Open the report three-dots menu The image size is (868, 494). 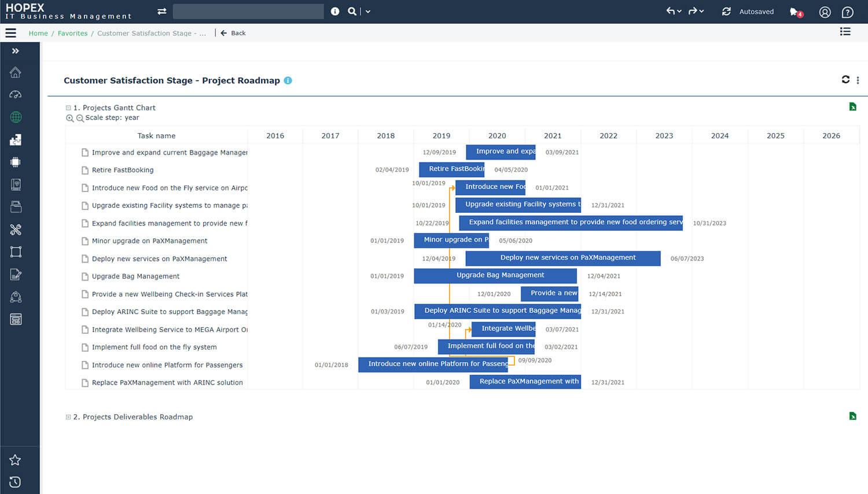click(x=858, y=80)
